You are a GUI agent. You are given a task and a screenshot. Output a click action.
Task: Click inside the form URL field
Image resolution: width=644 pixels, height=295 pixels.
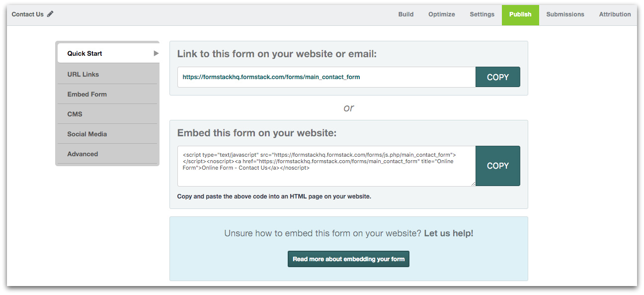point(326,77)
